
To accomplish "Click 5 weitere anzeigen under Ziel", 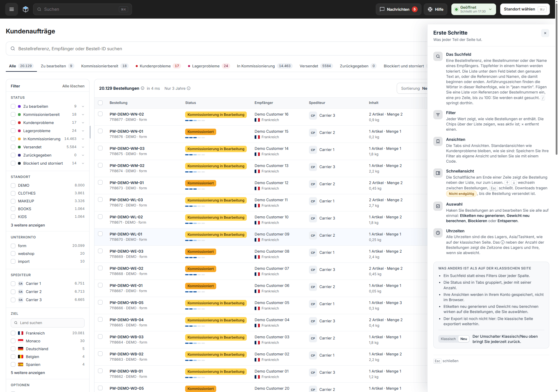I will click(28, 373).
